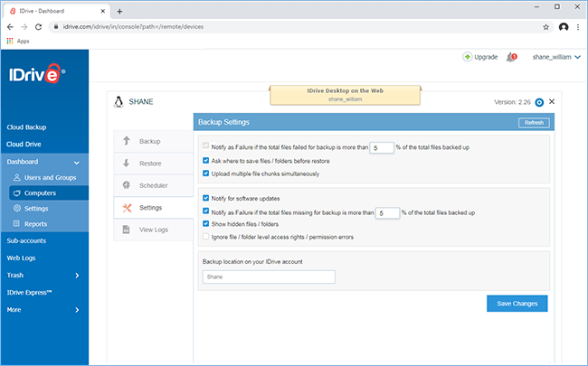
Task: Toggle Show hidden files / folders checkbox
Action: pyautogui.click(x=206, y=223)
